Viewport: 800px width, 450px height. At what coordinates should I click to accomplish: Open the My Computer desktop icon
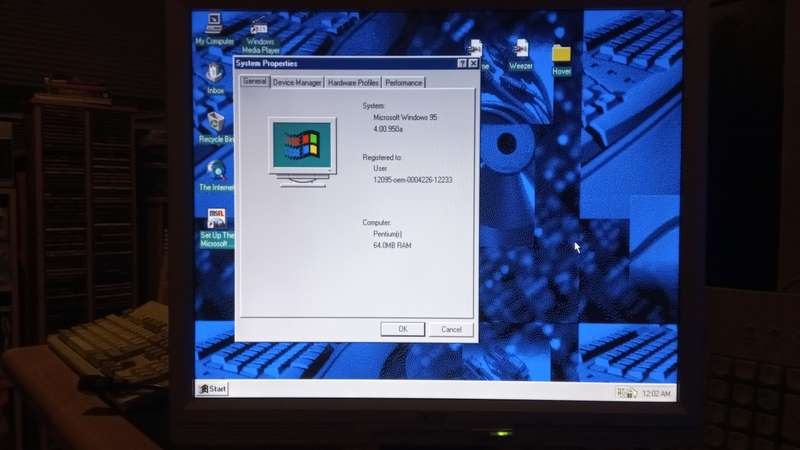(214, 30)
